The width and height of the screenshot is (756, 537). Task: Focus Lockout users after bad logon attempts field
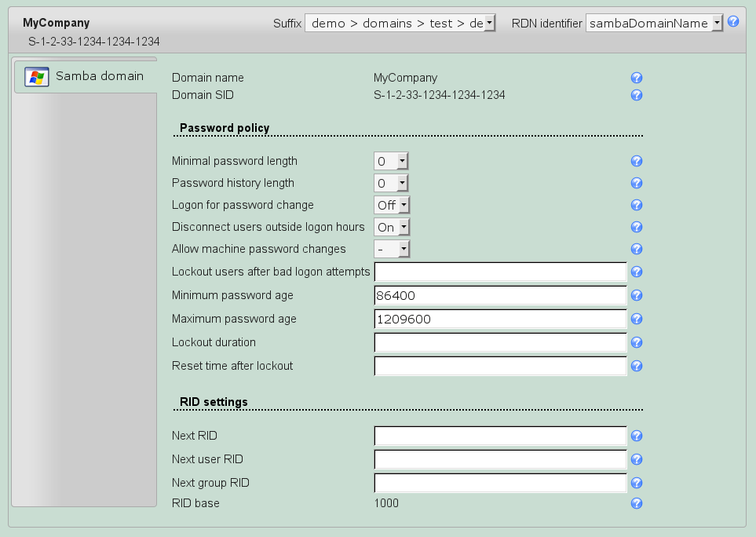(x=500, y=272)
